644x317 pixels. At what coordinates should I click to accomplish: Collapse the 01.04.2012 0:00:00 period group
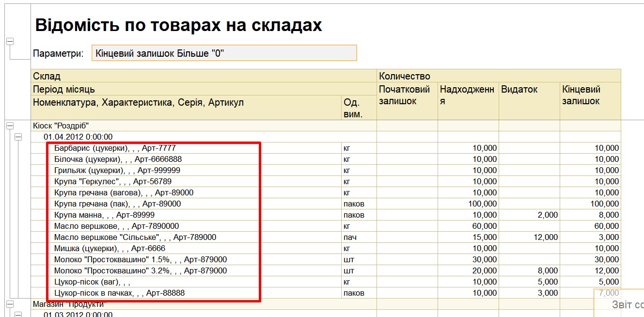[18, 137]
